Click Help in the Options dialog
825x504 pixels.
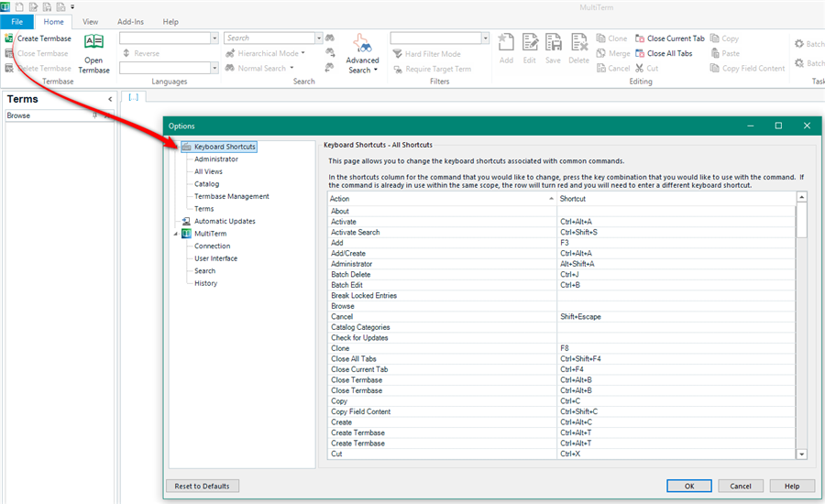792,486
